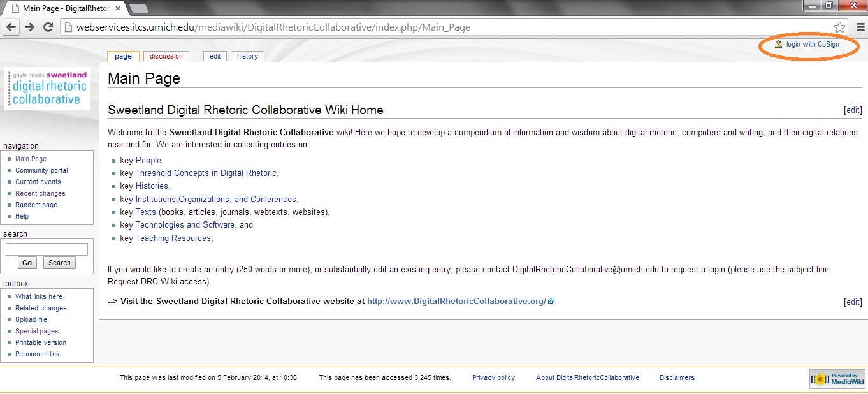This screenshot has width=868, height=394.
Task: Close the Main Page browser tab
Action: pyautogui.click(x=118, y=8)
